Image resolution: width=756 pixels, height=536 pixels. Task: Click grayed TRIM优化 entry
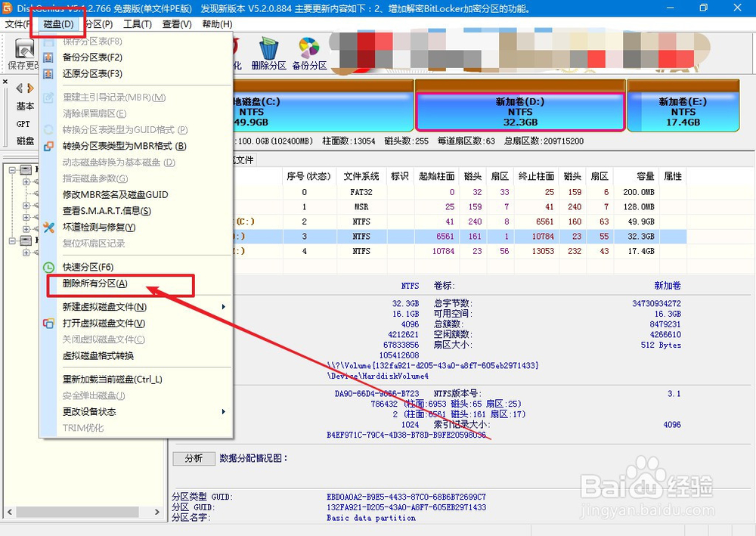[x=83, y=428]
